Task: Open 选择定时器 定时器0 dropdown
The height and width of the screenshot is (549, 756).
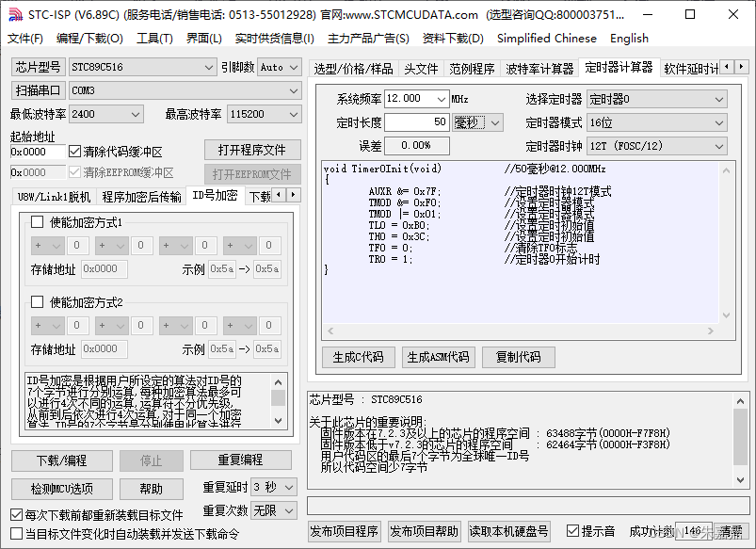Action: 657,100
